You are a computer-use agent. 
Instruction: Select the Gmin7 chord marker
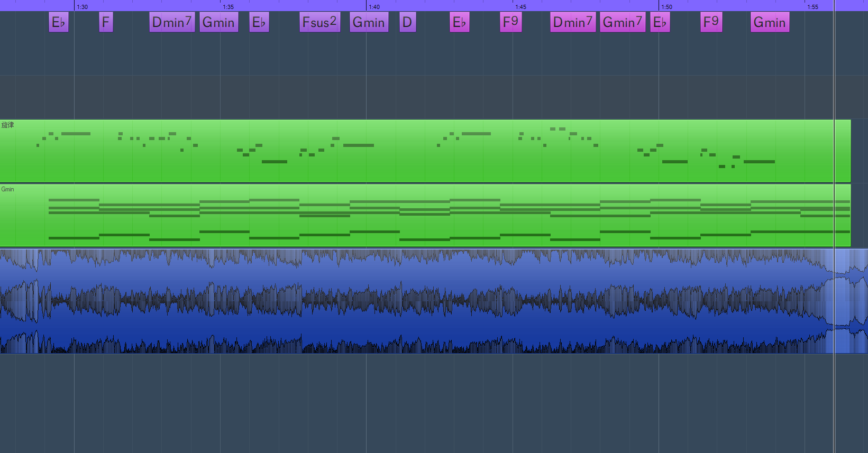click(623, 22)
